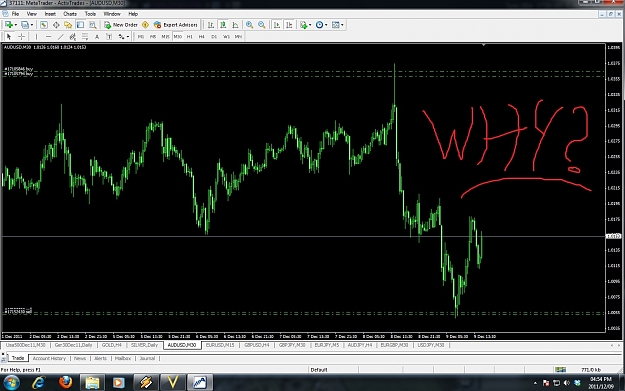The image size is (625, 391).
Task: Select the Trendline drawing tool
Action: (x=61, y=37)
